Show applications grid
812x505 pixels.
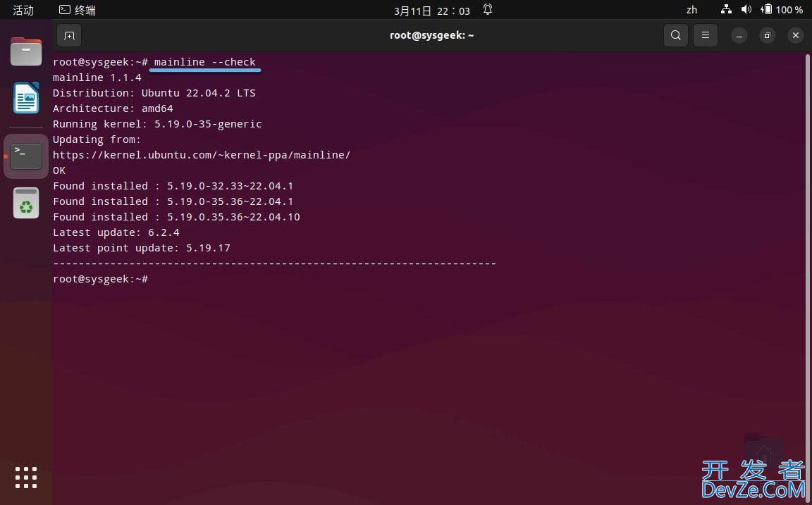(x=26, y=477)
